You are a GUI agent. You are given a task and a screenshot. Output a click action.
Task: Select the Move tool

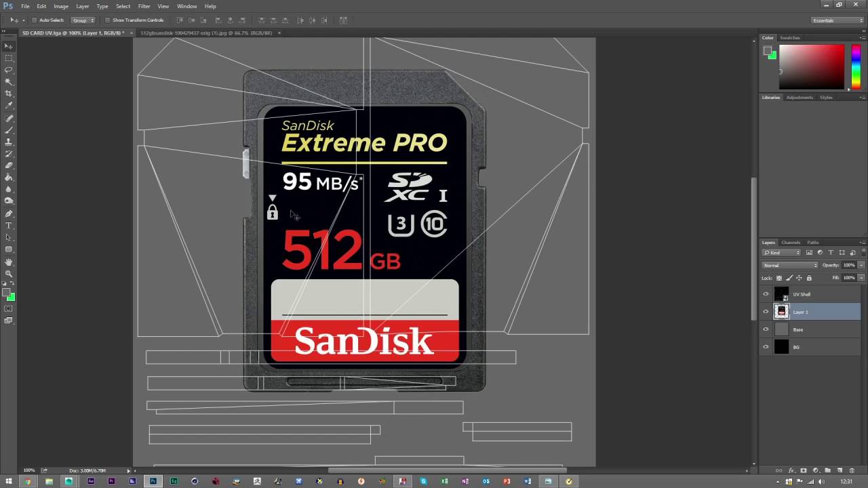coord(9,46)
